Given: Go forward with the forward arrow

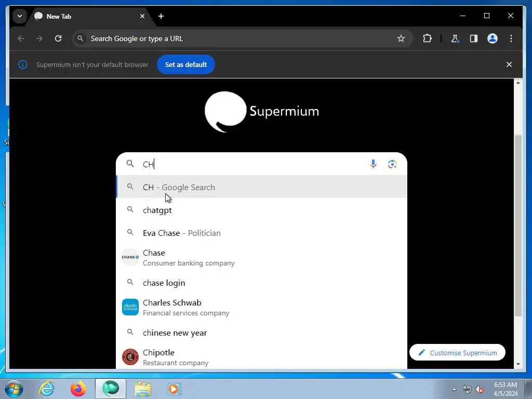Looking at the screenshot, I should tap(39, 38).
